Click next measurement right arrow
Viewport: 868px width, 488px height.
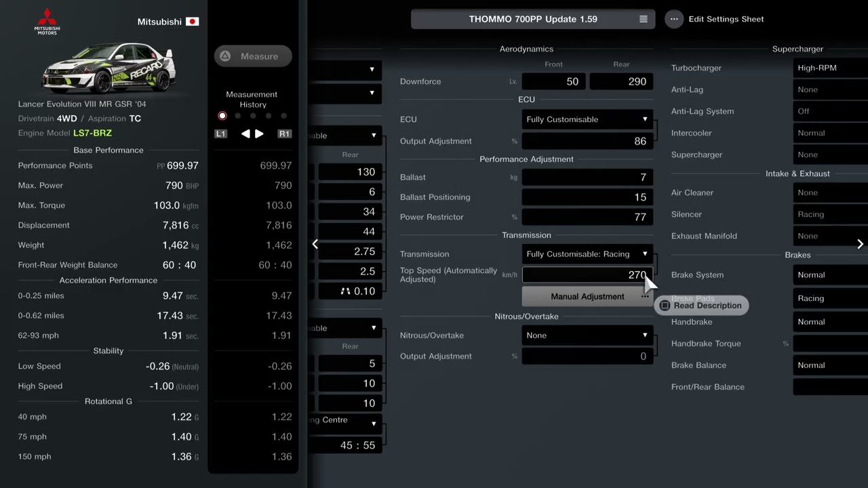(x=259, y=134)
